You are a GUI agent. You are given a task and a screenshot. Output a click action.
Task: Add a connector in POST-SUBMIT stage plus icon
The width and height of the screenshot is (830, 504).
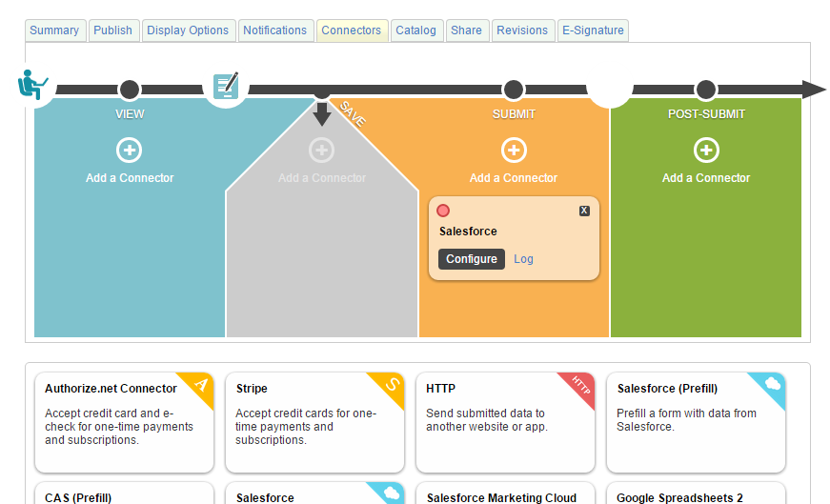click(x=707, y=151)
